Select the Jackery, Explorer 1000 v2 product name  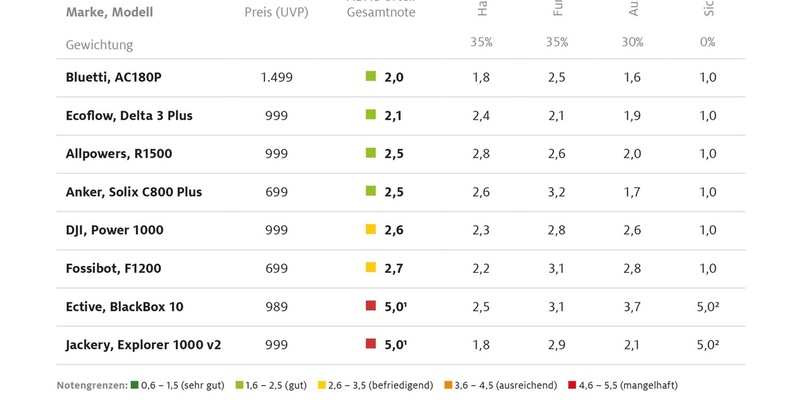(143, 345)
